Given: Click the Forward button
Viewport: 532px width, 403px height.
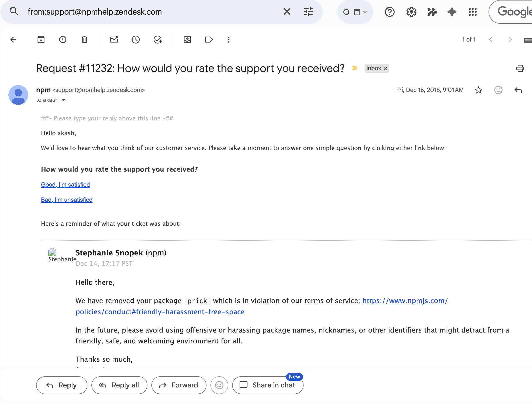Looking at the screenshot, I should pos(179,385).
